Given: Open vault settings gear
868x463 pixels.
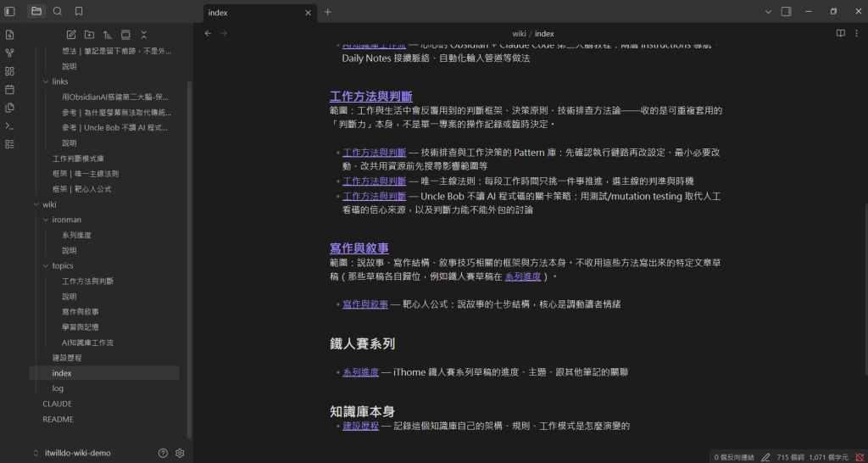Looking at the screenshot, I should coord(180,453).
